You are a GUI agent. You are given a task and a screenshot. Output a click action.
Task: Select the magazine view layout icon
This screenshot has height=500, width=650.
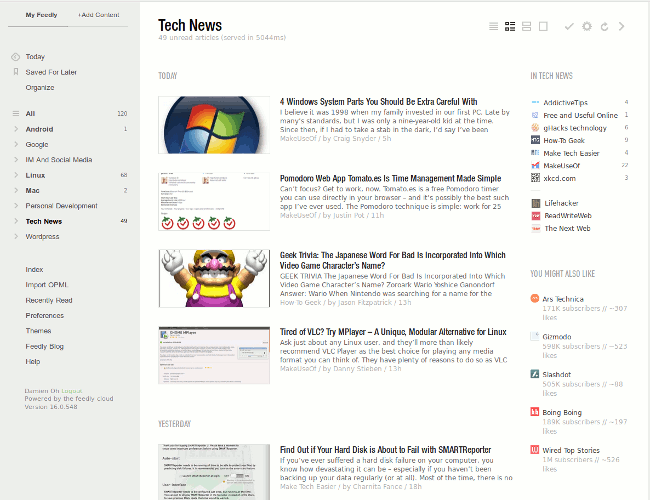tap(510, 27)
